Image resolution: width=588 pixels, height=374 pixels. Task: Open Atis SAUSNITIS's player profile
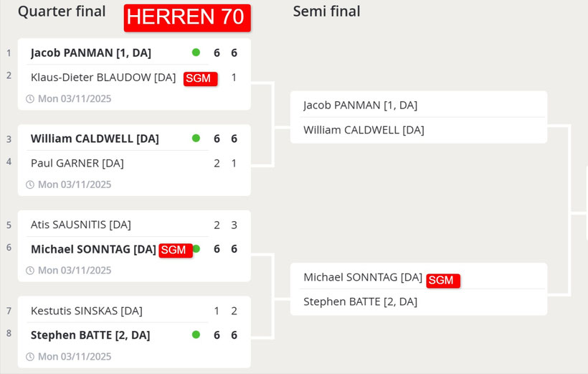pos(81,225)
